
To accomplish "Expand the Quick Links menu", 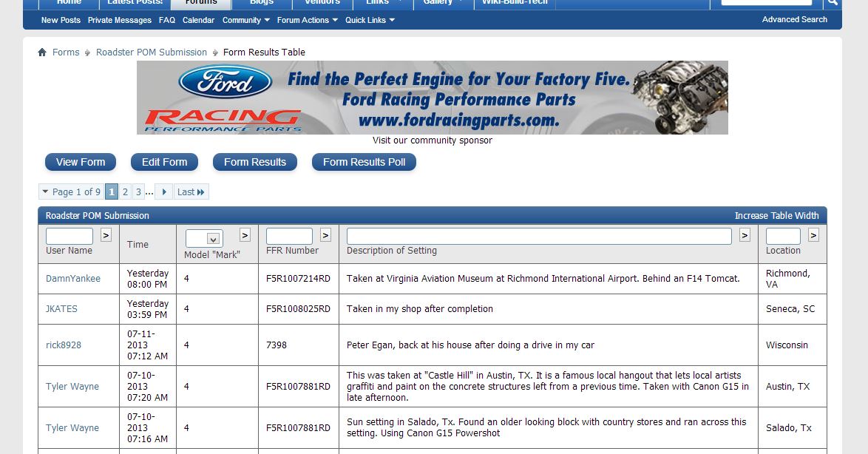I will click(x=370, y=20).
